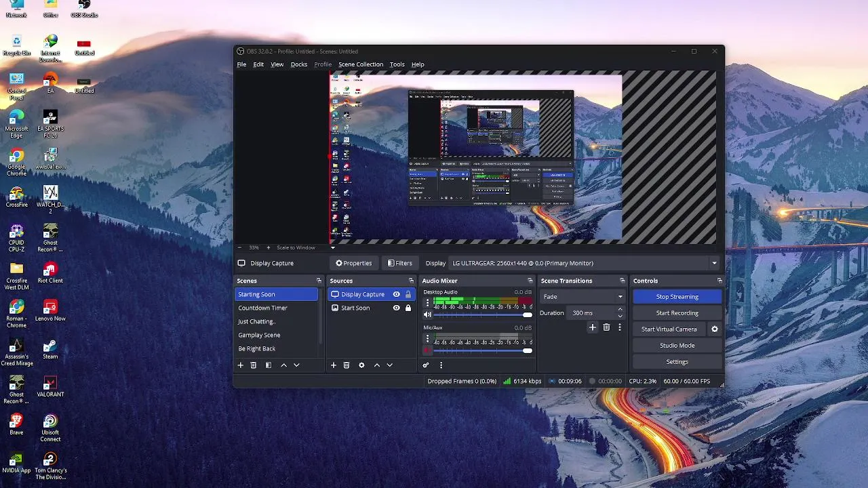Select the Countdown Timer scene

[x=277, y=308]
